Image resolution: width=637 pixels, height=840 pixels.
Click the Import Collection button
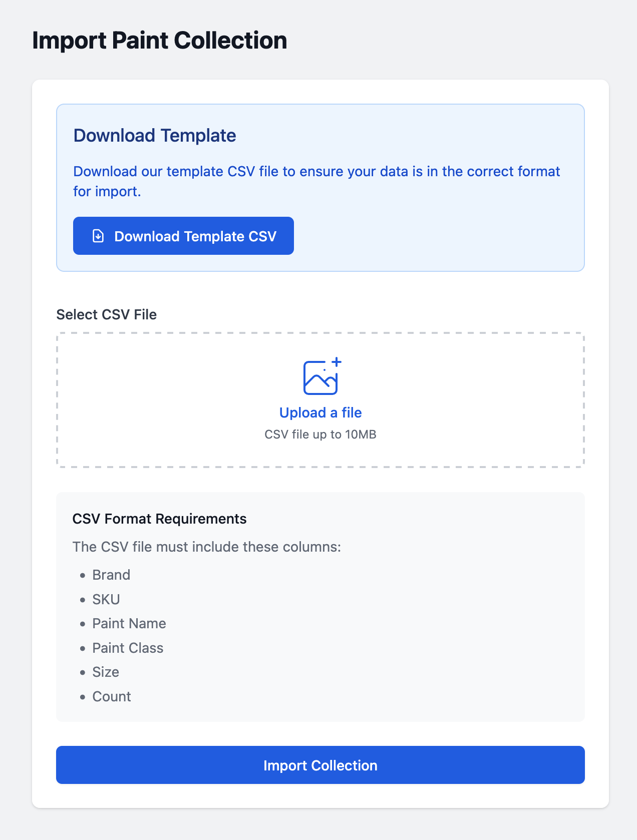pos(321,765)
